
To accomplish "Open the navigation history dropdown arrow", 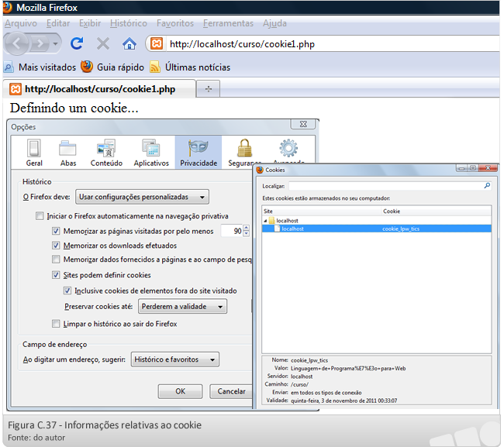I will click(55, 43).
